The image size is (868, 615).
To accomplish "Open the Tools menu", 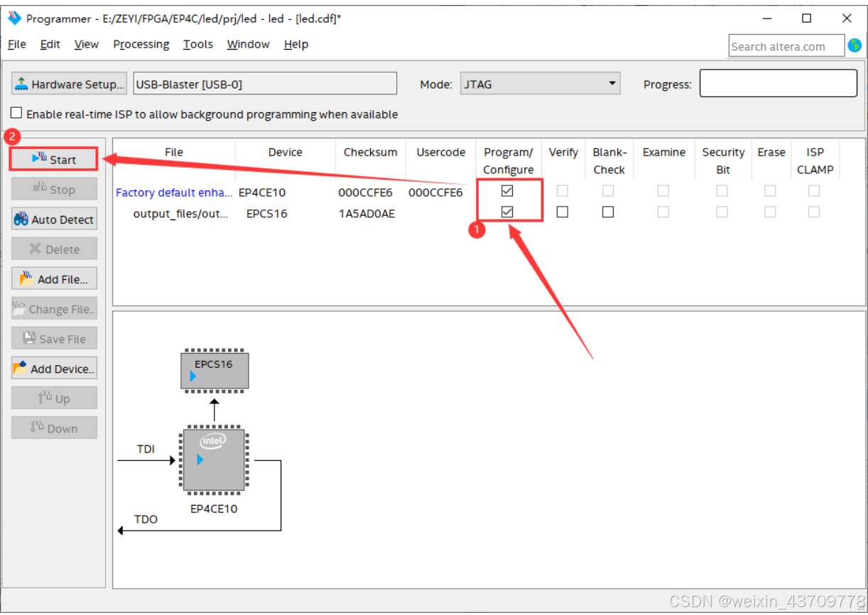I will click(x=197, y=44).
